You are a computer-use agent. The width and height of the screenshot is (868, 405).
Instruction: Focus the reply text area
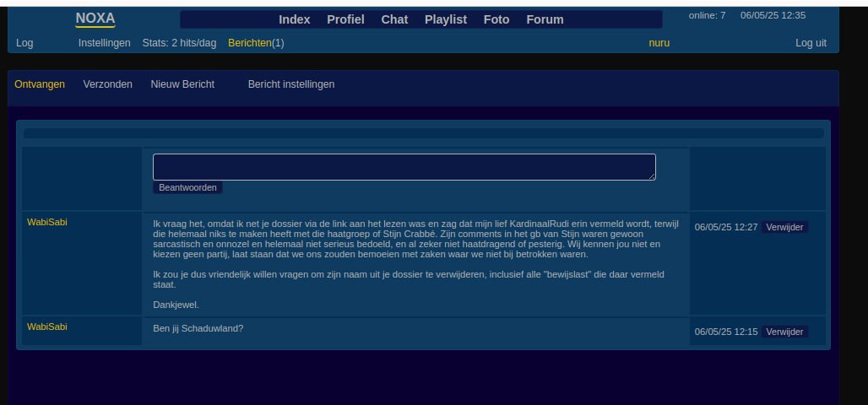tap(404, 167)
